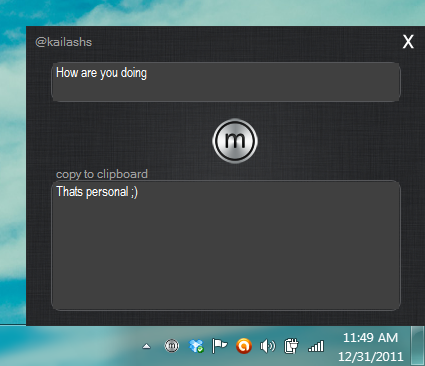This screenshot has width=425, height=366.
Task: Click the round silver 'm' button
Action: (235, 141)
